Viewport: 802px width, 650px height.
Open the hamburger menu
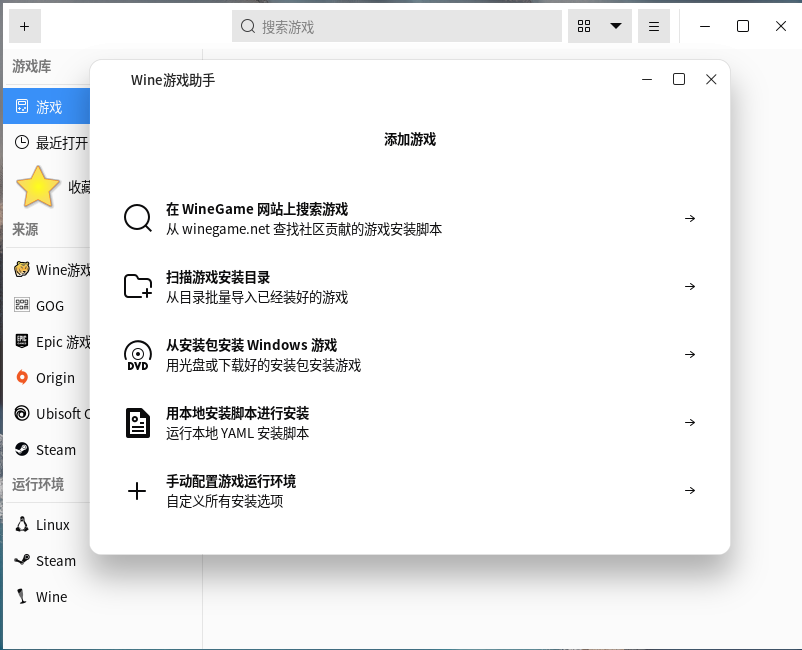click(x=654, y=26)
